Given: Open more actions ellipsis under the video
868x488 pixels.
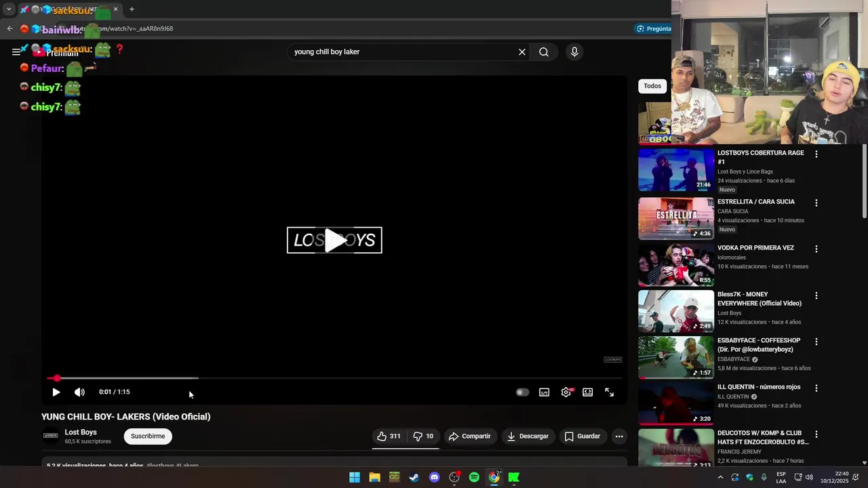Looking at the screenshot, I should coord(619,436).
